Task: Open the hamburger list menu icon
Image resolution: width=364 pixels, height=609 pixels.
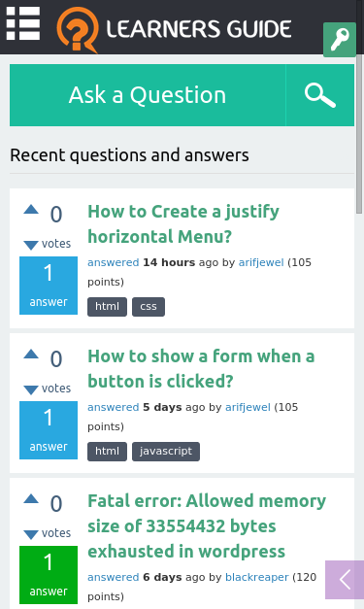Action: pos(23,23)
